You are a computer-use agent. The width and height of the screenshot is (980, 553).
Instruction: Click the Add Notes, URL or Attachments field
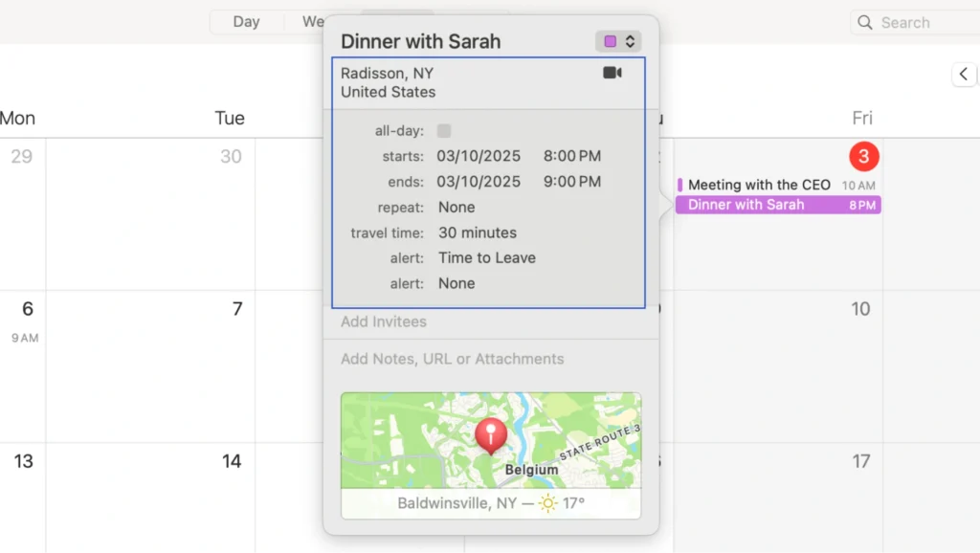(453, 360)
